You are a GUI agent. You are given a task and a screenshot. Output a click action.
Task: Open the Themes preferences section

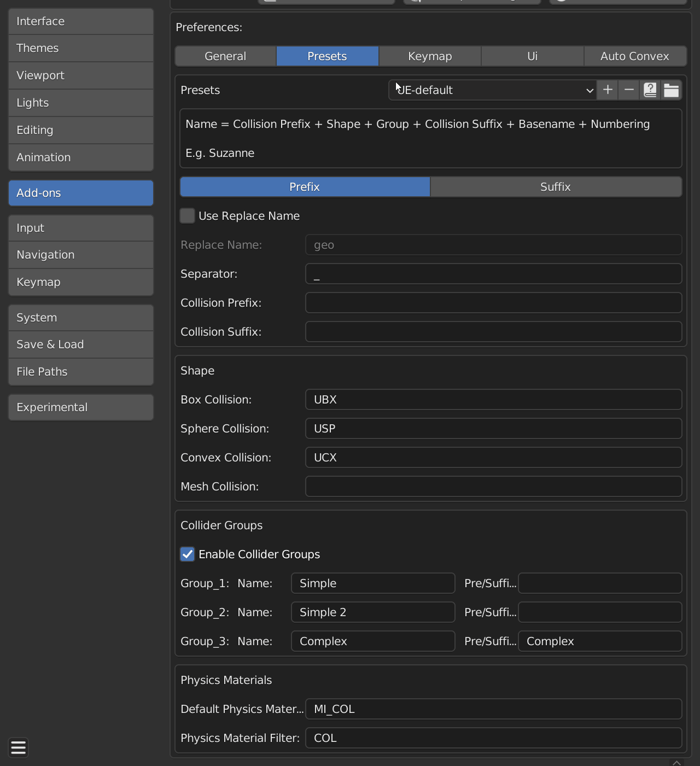81,48
